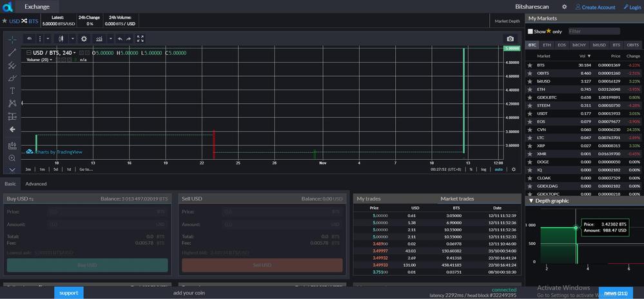Screen dimensions: 644x299
Task: Set chart range to 3m
Action: [x=28, y=169]
